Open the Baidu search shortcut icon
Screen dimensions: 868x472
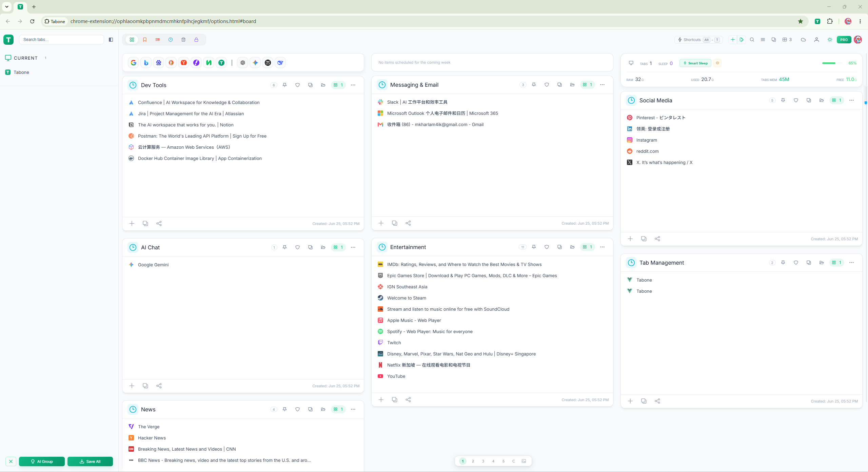click(159, 63)
